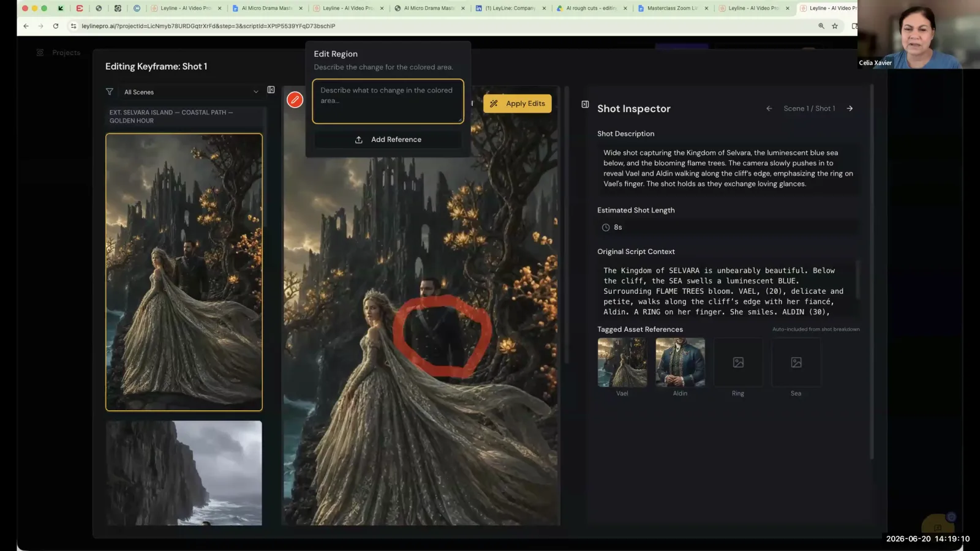Click the 8s estimated shot length value
This screenshot has width=980, height=551.
click(618, 227)
